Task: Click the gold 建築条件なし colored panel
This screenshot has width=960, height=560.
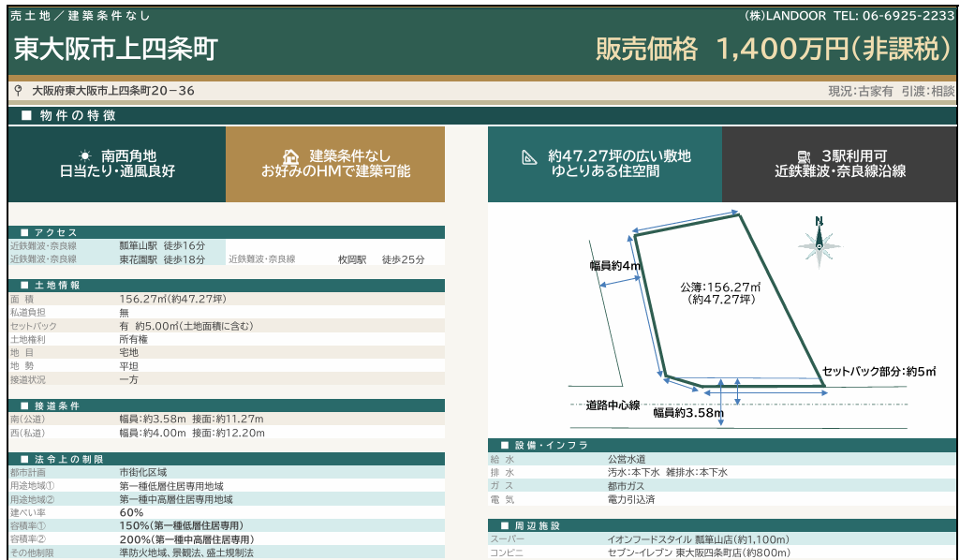Action: pos(334,164)
